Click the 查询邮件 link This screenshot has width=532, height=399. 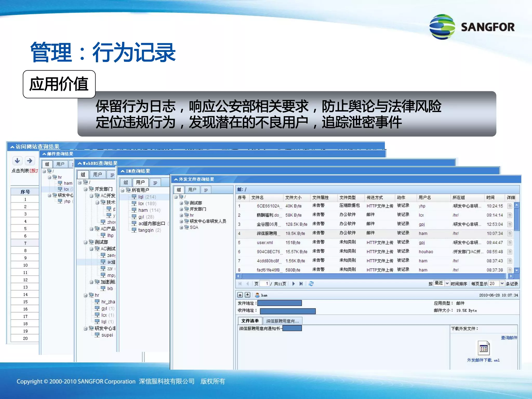(x=509, y=338)
